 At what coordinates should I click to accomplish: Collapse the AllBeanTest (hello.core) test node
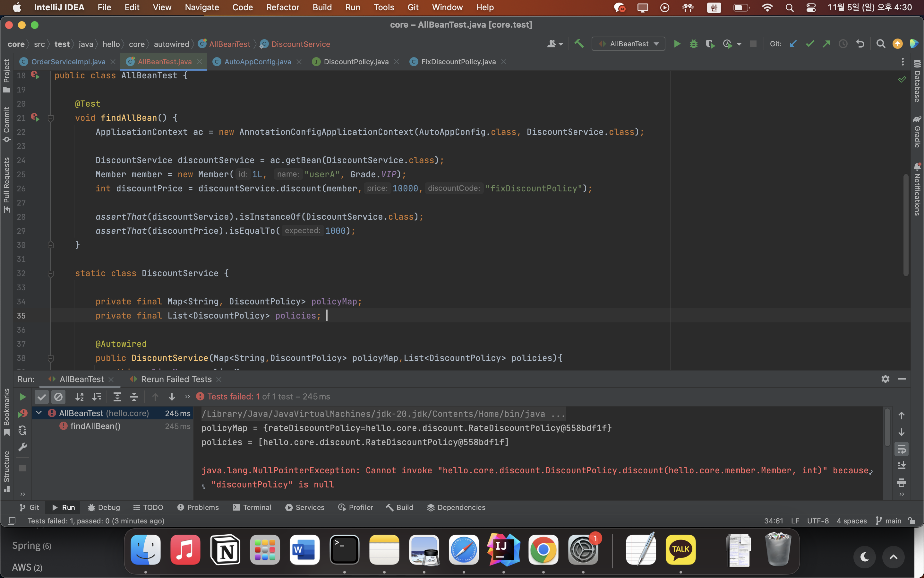[x=39, y=413]
